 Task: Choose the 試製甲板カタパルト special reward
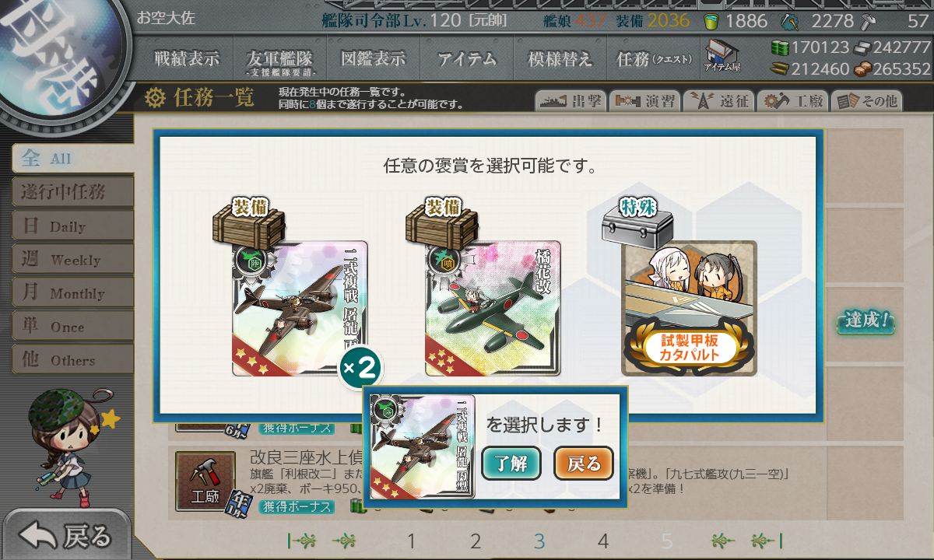tap(689, 309)
